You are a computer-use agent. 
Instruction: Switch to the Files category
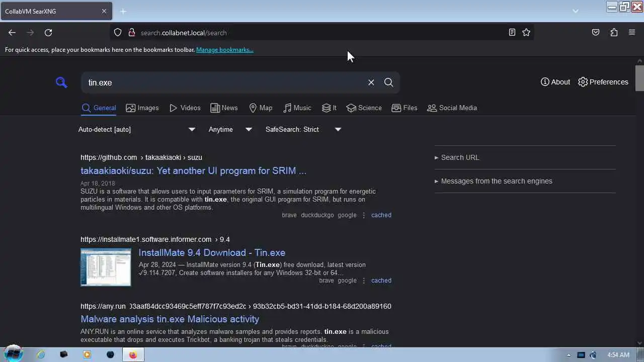[405, 108]
